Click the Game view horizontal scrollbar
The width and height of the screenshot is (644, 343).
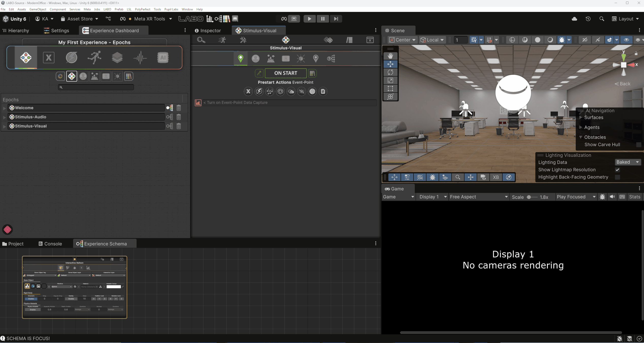pyautogui.click(x=511, y=332)
